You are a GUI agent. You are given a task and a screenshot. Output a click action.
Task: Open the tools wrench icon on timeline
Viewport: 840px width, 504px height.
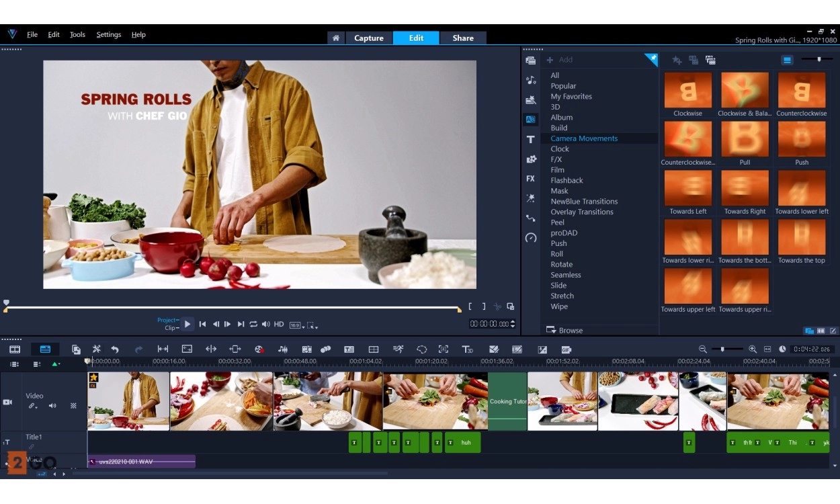[x=96, y=349]
